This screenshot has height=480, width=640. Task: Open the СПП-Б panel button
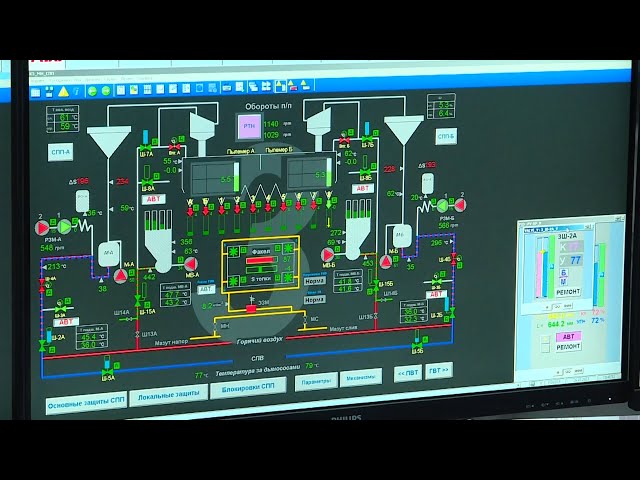446,136
